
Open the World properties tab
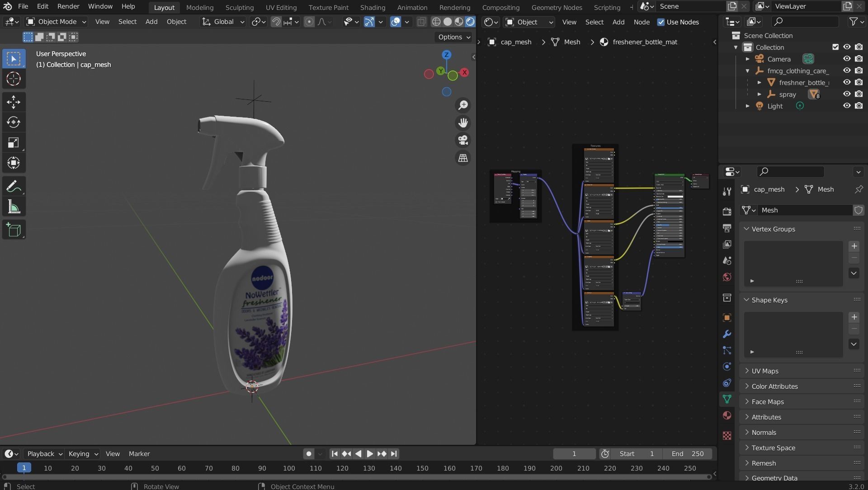point(727,277)
